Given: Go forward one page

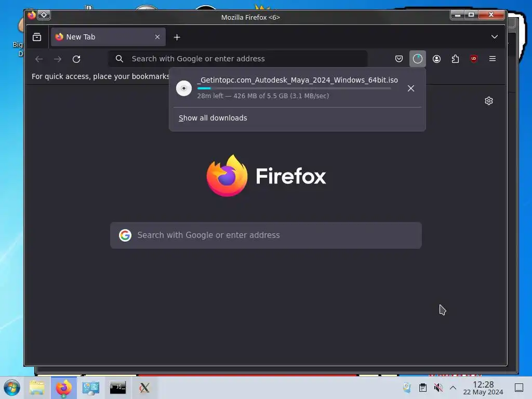Looking at the screenshot, I should pos(58,59).
